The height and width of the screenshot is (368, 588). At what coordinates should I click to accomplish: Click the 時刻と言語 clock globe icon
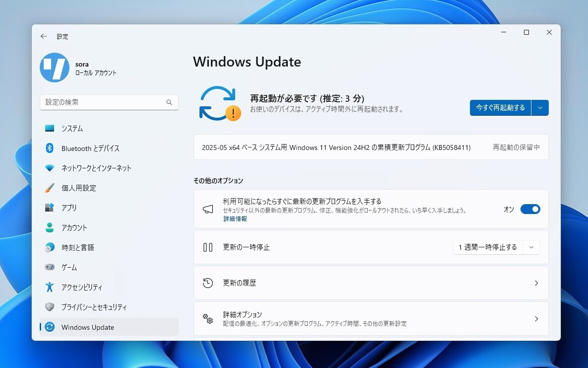pyautogui.click(x=50, y=247)
